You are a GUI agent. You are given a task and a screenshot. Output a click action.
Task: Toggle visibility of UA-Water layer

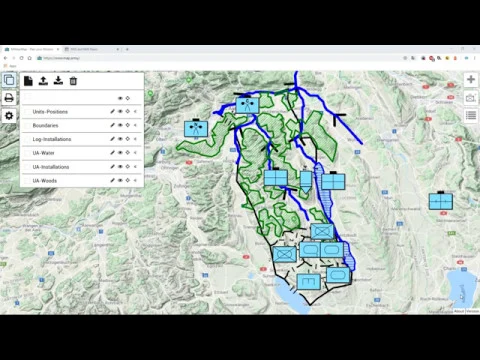[120, 153]
